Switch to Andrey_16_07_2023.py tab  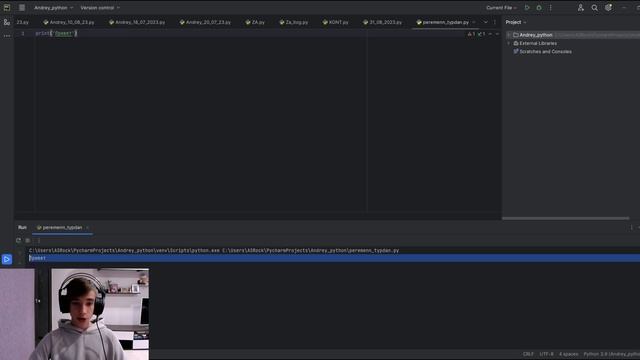[x=137, y=22]
